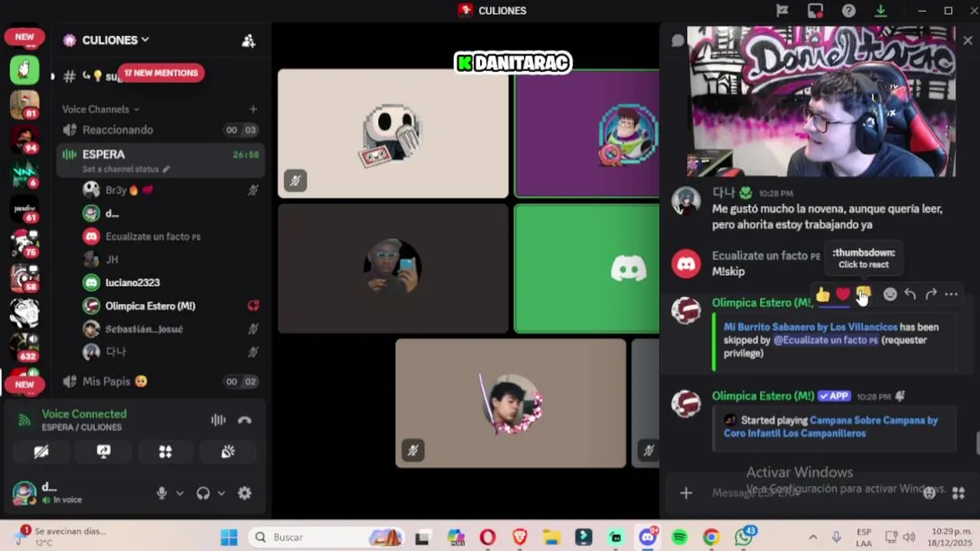The width and height of the screenshot is (980, 551).
Task: Open the add reaction emoji picker
Action: pos(890,295)
